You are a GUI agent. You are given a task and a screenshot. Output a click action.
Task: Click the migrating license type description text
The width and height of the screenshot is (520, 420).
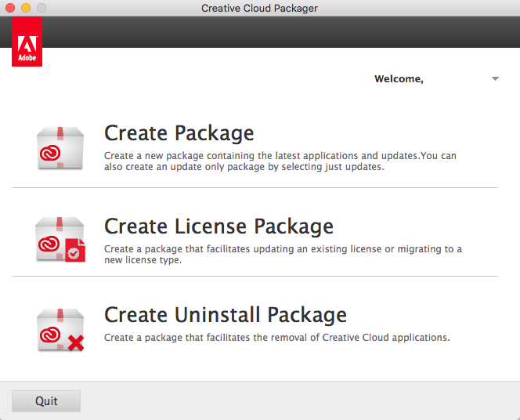pos(283,254)
